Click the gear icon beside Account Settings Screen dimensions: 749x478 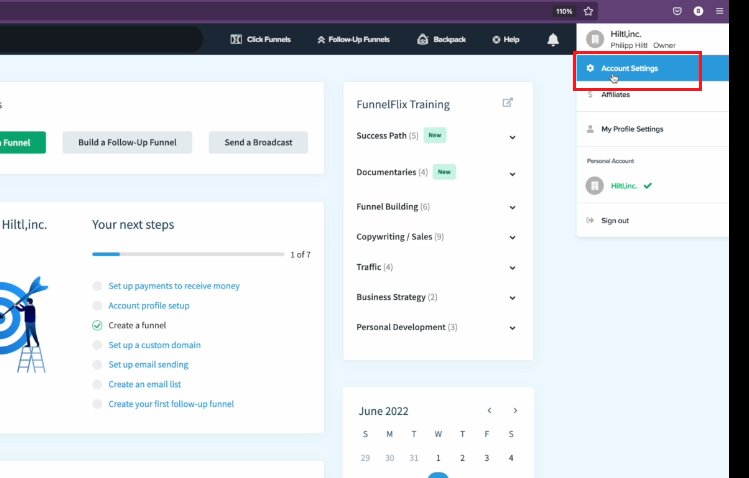click(590, 68)
